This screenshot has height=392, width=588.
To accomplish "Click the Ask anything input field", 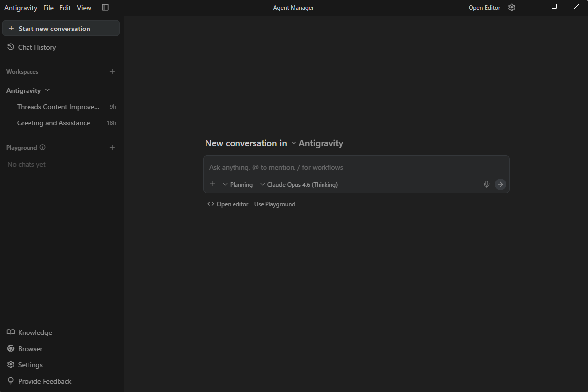I will 344,168.
